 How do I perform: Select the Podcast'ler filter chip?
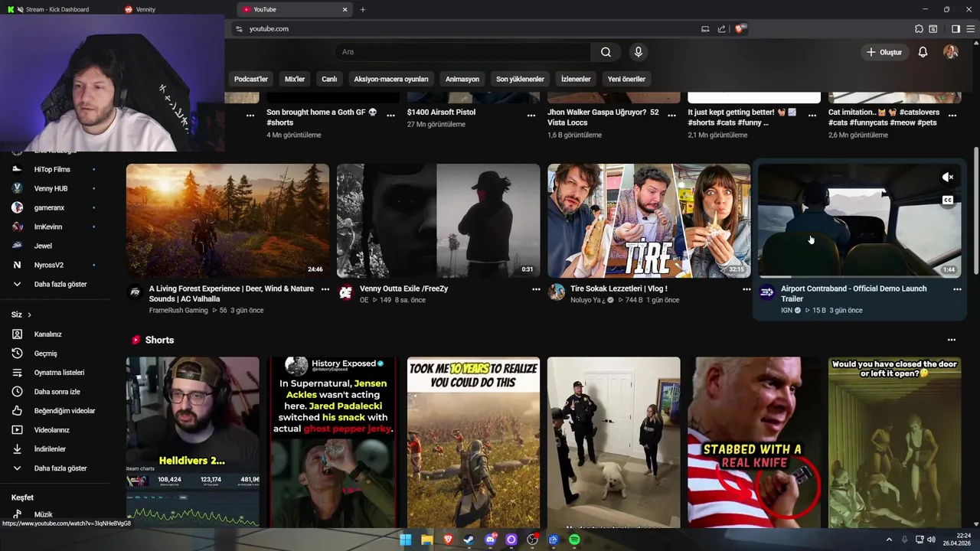pos(250,79)
